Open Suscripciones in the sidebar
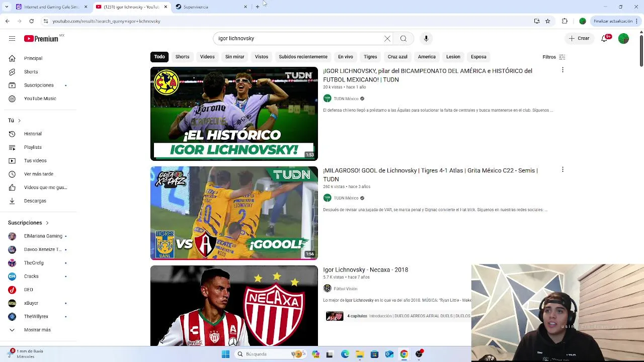Image resolution: width=644 pixels, height=362 pixels. click(38, 85)
